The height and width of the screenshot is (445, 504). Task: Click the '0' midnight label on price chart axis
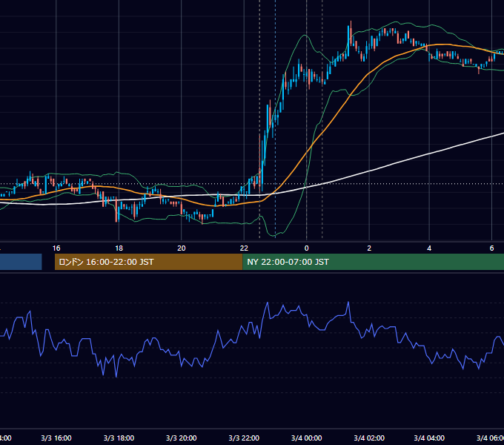point(306,248)
